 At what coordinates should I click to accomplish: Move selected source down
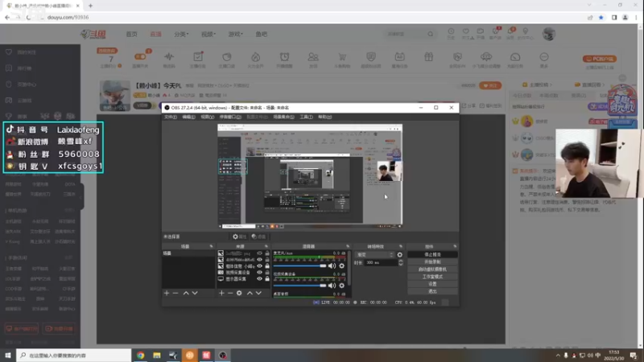click(258, 293)
